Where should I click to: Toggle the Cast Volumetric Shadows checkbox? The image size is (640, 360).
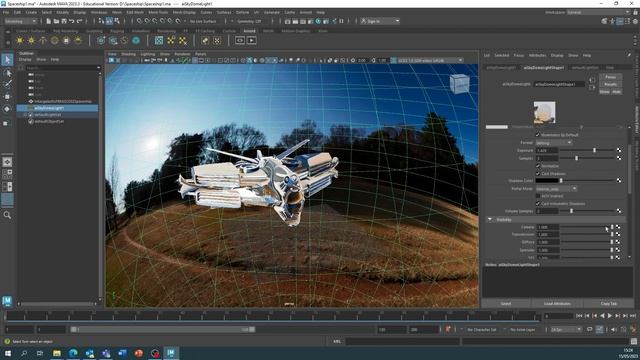[x=538, y=203]
